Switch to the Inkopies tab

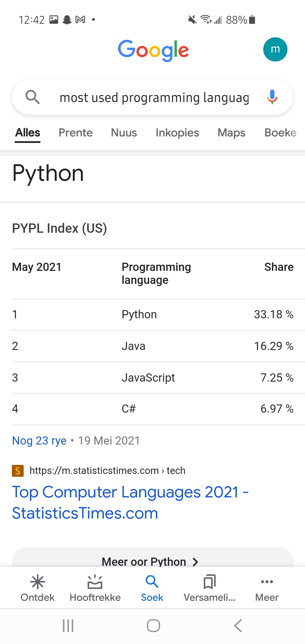click(x=177, y=133)
